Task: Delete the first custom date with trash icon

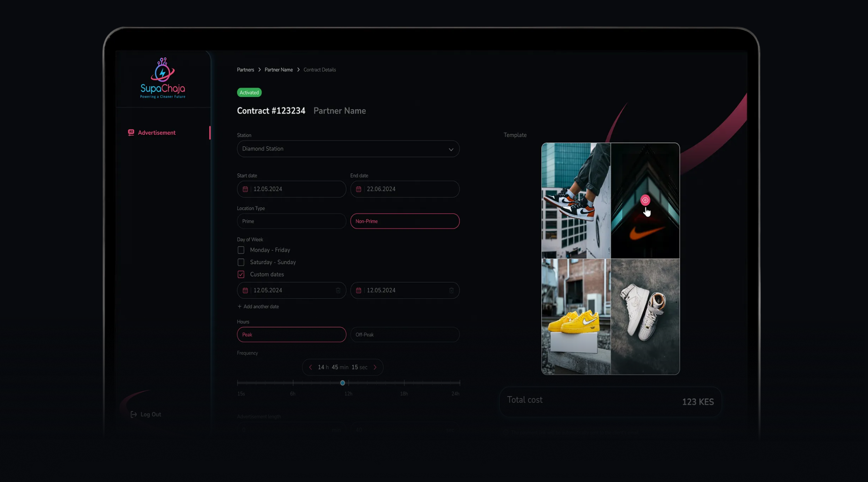Action: coord(338,290)
